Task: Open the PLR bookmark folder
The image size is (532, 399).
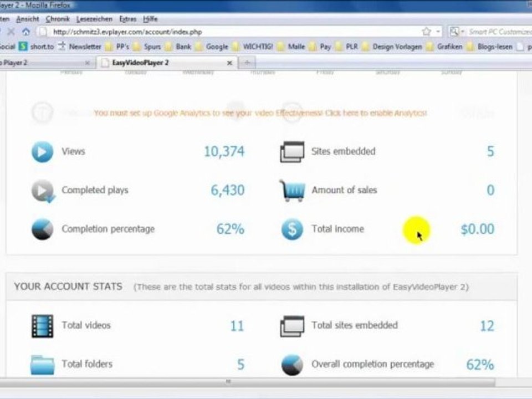Action: click(346, 47)
